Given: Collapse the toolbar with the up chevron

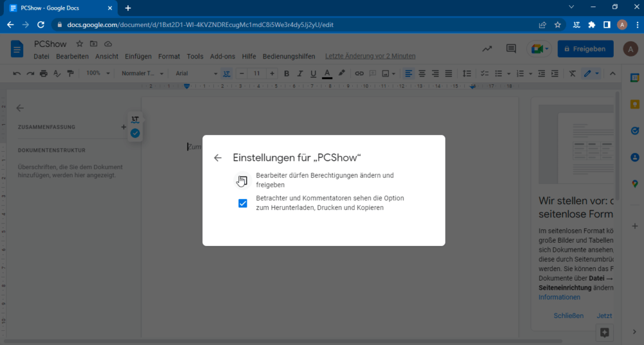Looking at the screenshot, I should tap(612, 73).
